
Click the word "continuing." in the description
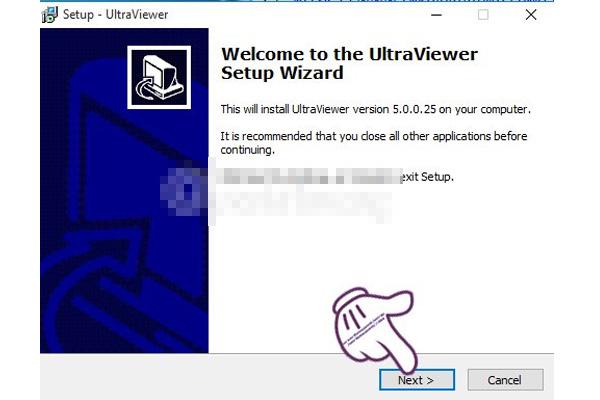pos(248,150)
